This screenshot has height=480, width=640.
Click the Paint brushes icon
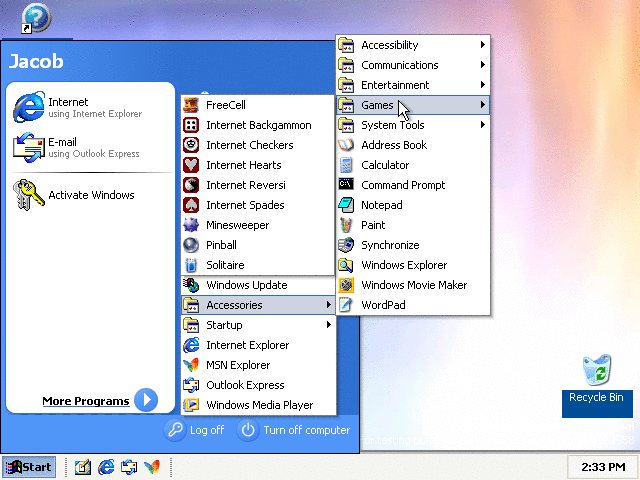[346, 225]
